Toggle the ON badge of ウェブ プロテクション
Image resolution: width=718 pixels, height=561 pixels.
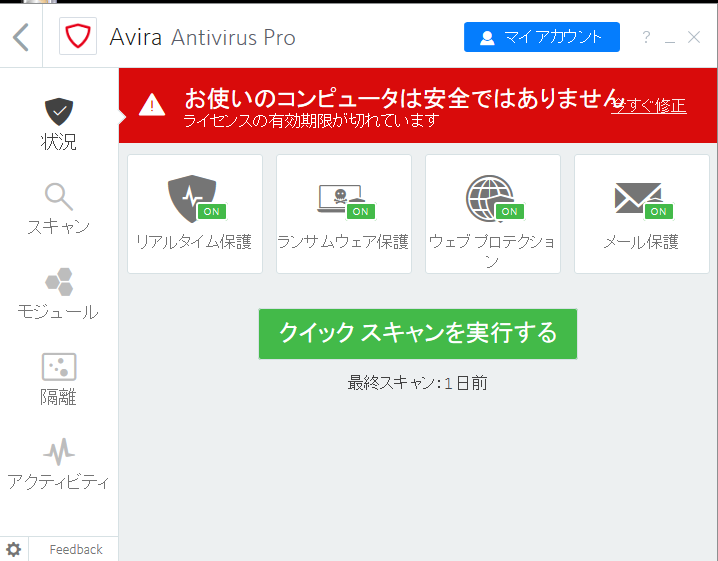coord(510,212)
